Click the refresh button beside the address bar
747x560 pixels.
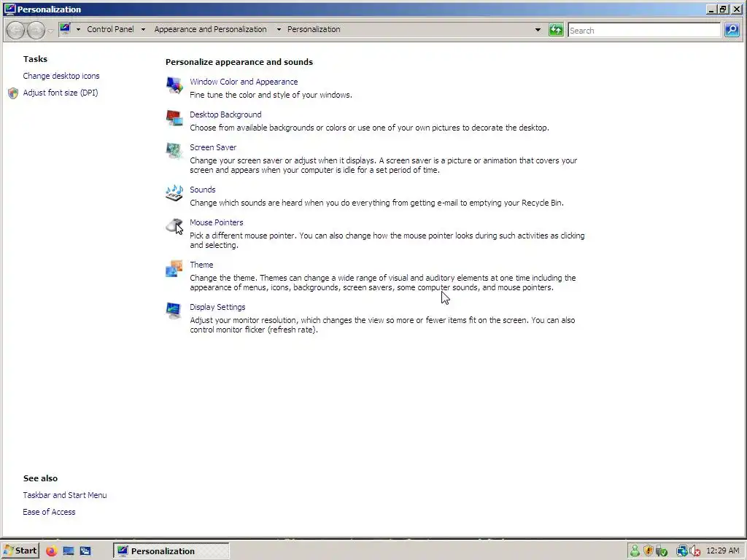(555, 29)
